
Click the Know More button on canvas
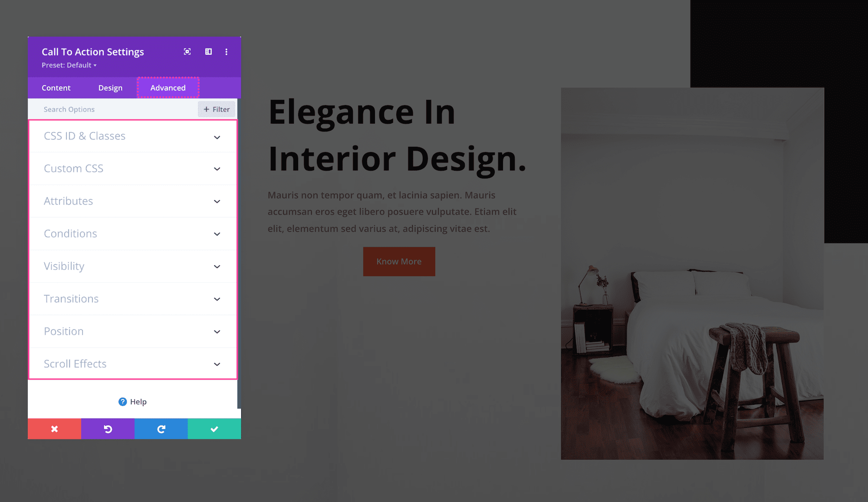399,261
